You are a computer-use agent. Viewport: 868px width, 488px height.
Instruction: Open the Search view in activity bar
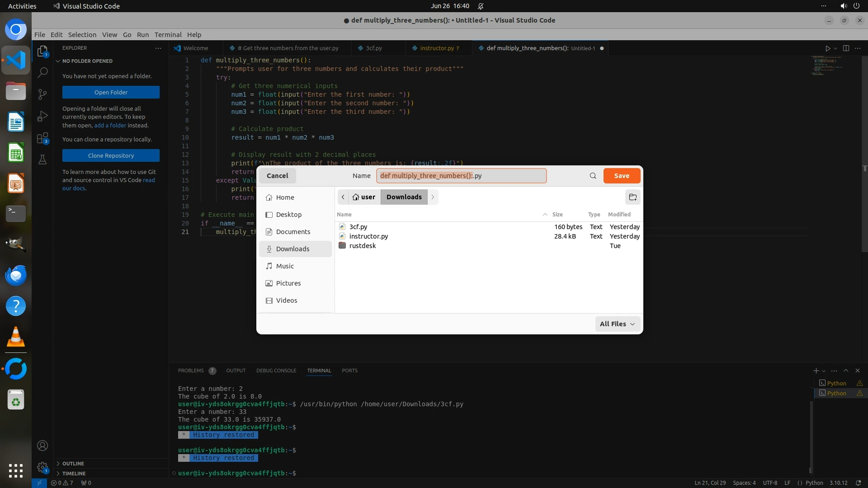click(42, 72)
